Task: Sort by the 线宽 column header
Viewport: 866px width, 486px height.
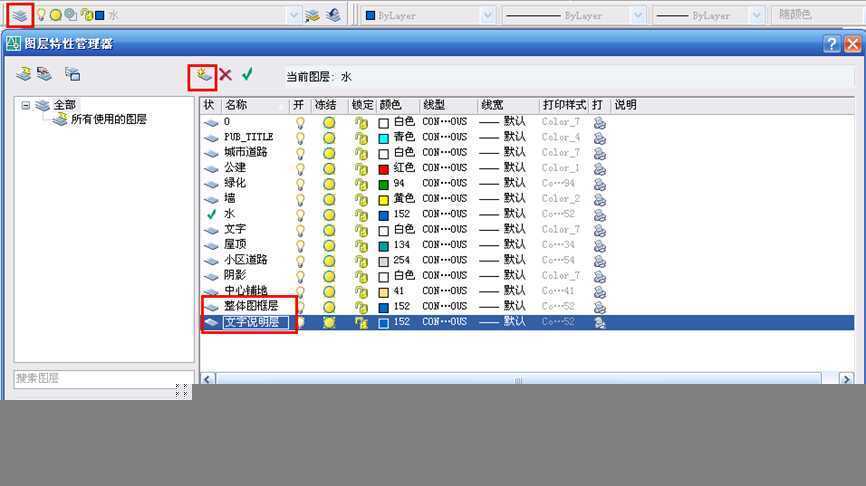Action: pyautogui.click(x=508, y=105)
